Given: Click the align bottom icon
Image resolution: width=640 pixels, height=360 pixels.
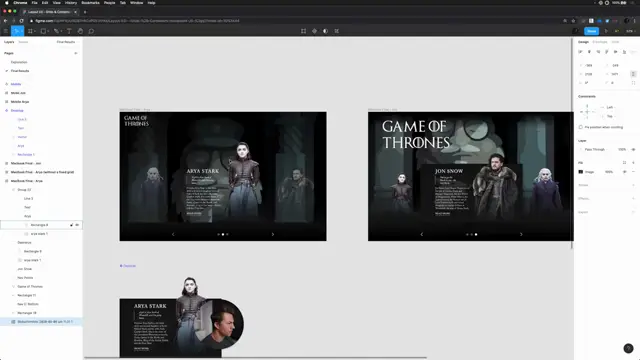Looking at the screenshot, I should [624, 52].
